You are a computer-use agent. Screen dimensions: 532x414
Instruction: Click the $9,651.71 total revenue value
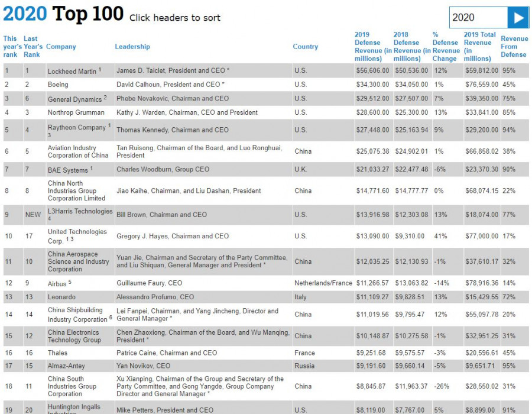click(x=480, y=366)
